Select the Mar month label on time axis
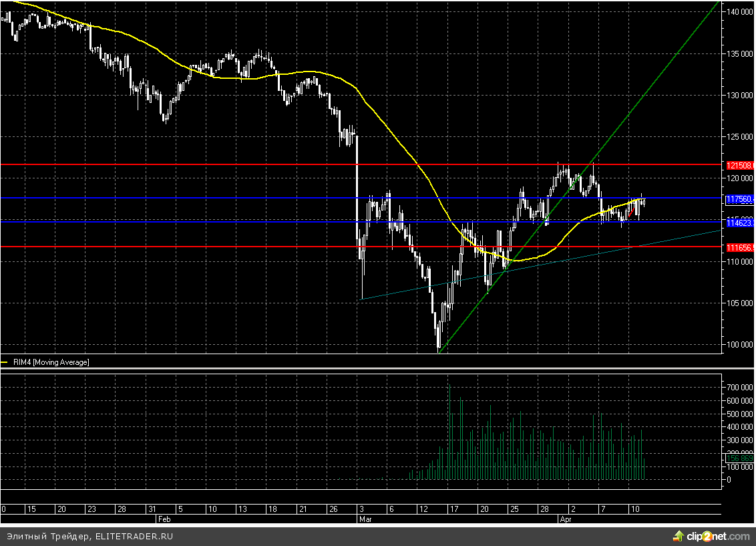 click(365, 518)
